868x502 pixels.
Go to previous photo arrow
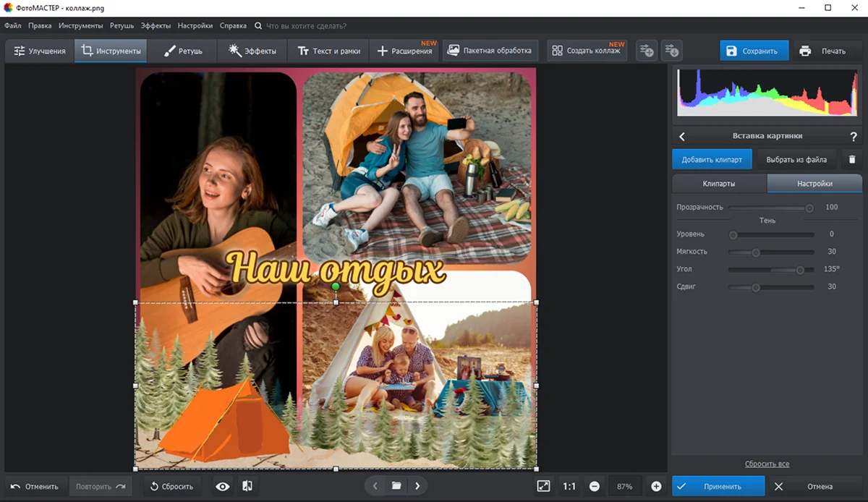375,486
